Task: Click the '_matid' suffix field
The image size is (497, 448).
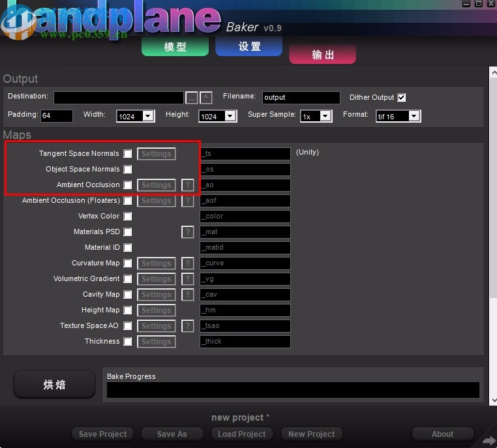Action: [245, 247]
